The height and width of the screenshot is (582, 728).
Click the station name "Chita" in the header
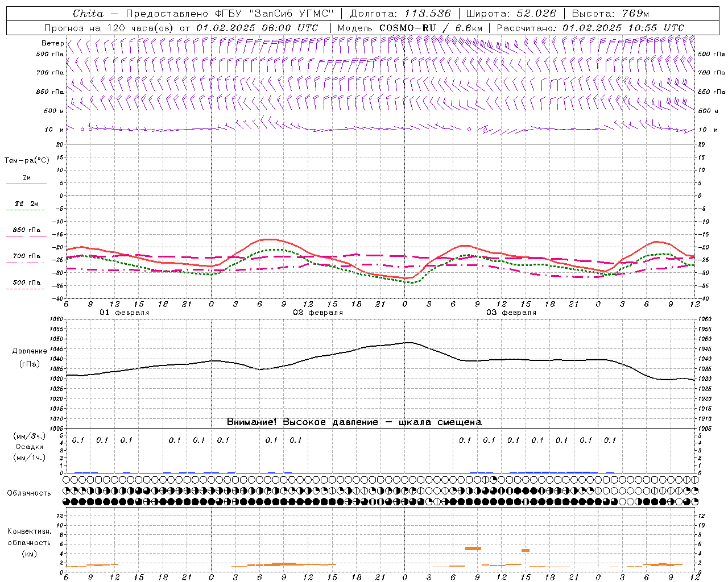[x=88, y=14]
